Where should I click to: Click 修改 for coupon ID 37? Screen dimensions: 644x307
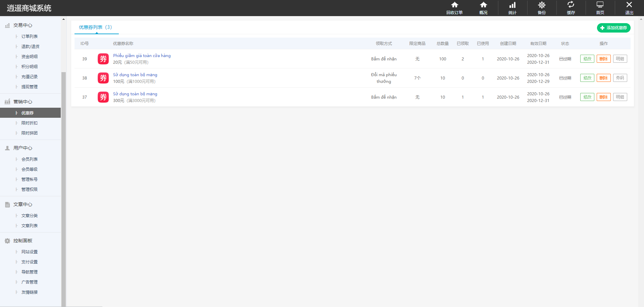(x=587, y=97)
